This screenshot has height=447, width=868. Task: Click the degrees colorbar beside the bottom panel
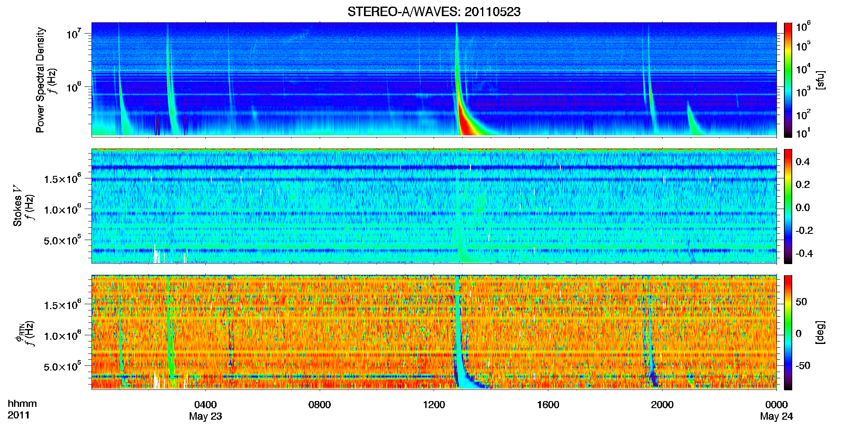coord(788,332)
